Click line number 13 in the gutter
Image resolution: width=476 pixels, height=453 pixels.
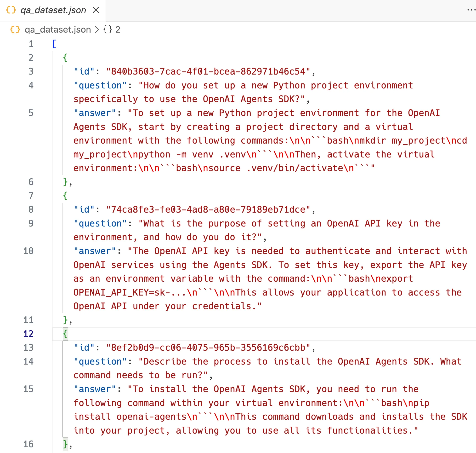pyautogui.click(x=28, y=348)
